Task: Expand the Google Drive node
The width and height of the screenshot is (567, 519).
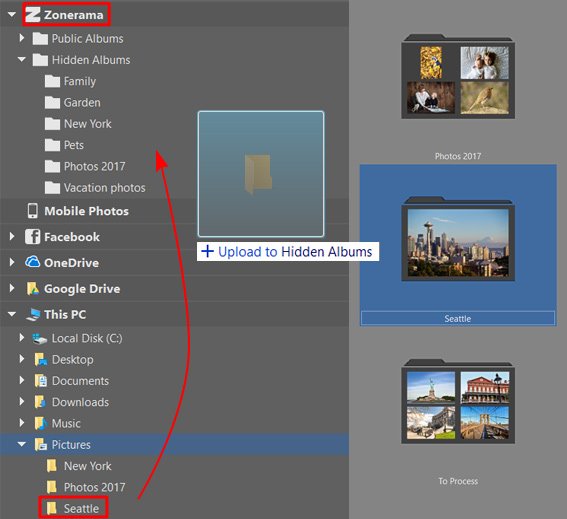Action: (x=12, y=288)
